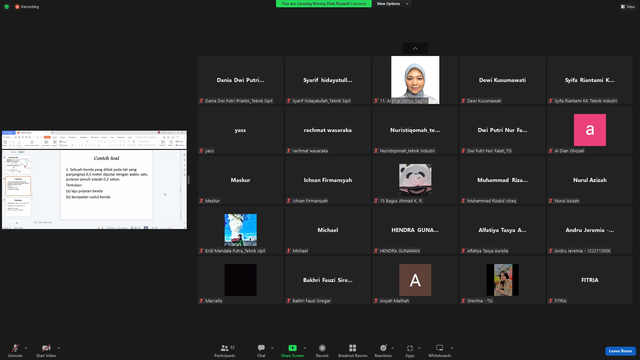The width and height of the screenshot is (640, 360).
Task: Click the panda avatar of Bagus Ahmad
Action: (415, 180)
